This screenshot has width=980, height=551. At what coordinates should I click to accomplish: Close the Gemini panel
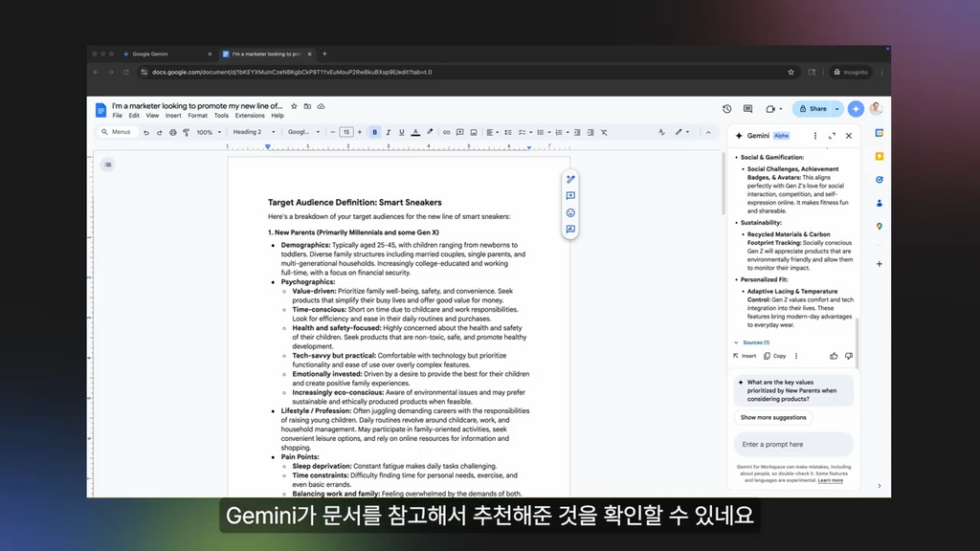[x=849, y=136]
